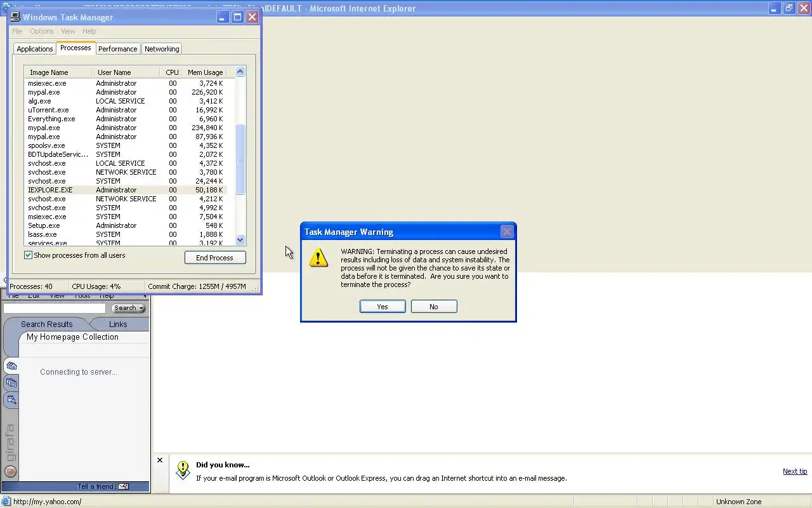Click process list scroll up arrow

click(240, 72)
